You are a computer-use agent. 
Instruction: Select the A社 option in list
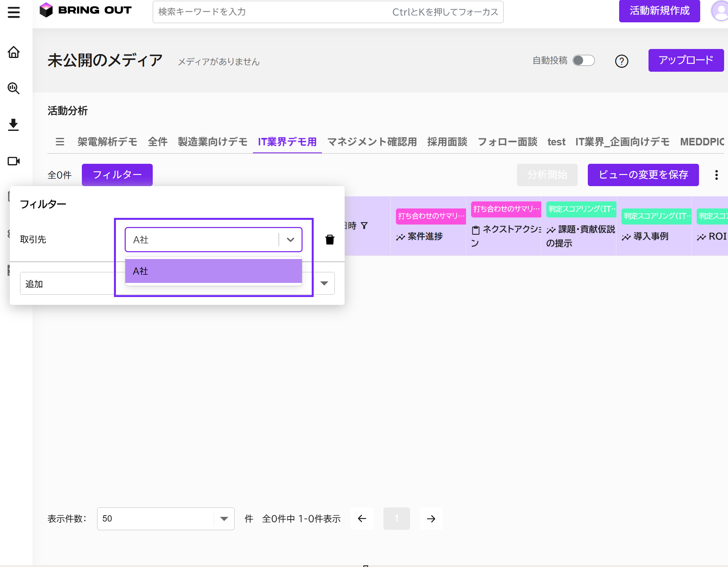[x=213, y=271]
